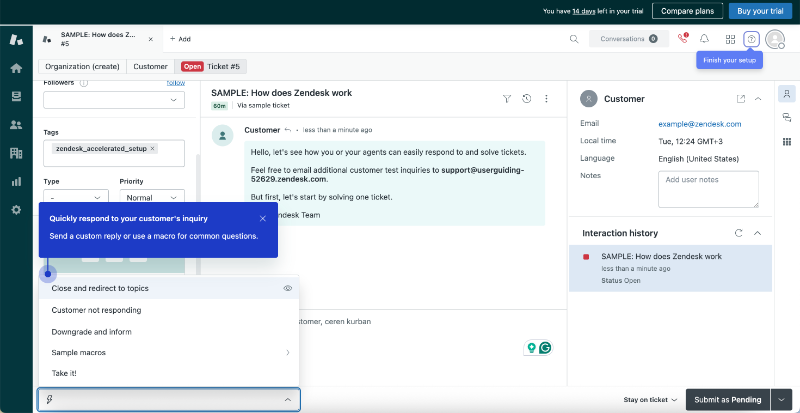The height and width of the screenshot is (413, 800).
Task: Preview the Close and redirect macro
Action: click(287, 288)
